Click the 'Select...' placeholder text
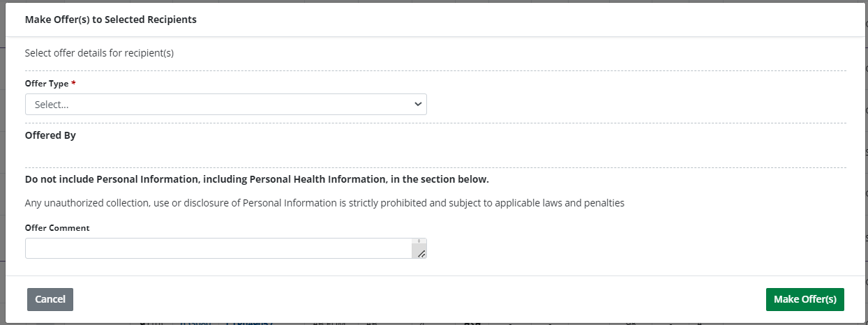Viewport: 868px width, 325px height. click(52, 105)
